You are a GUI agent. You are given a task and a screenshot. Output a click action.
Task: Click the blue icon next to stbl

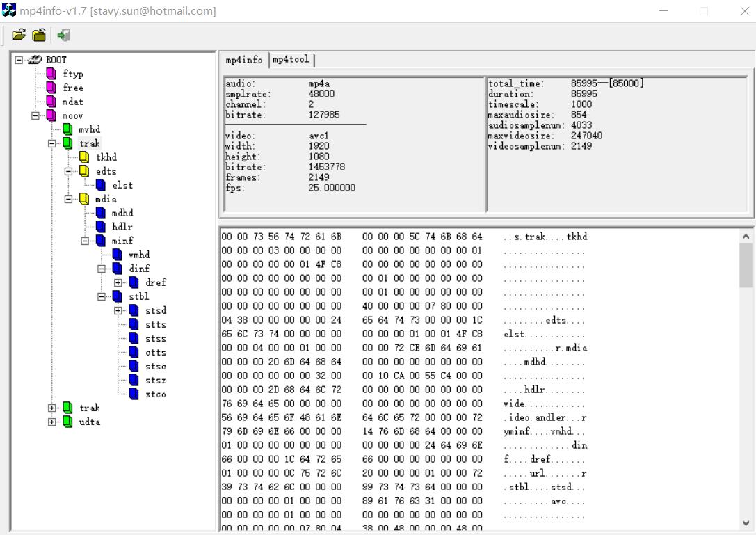(117, 296)
